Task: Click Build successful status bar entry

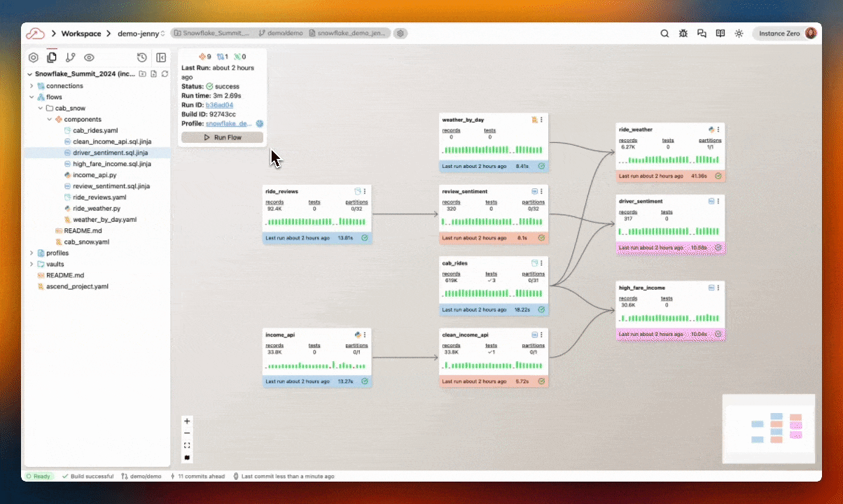Action: pos(88,476)
